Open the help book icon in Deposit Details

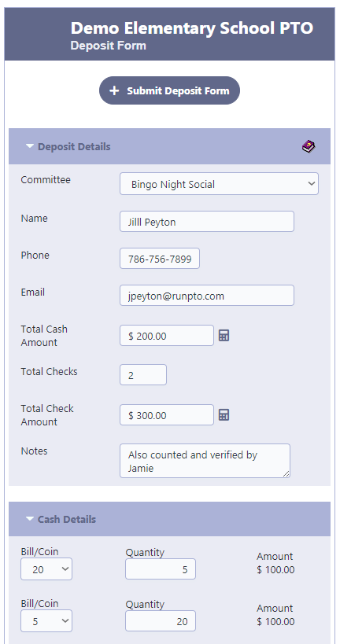coord(309,146)
